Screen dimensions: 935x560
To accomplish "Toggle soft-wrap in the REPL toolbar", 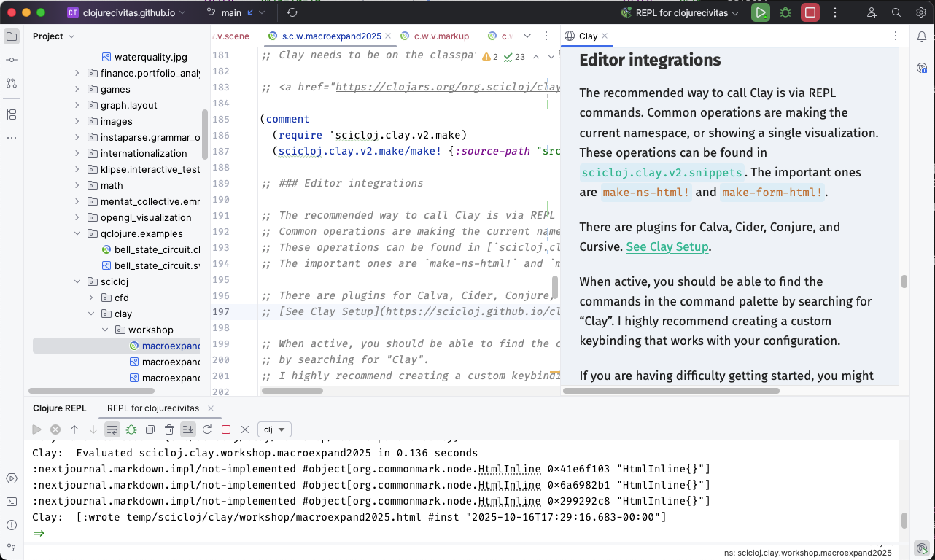I will pyautogui.click(x=112, y=429).
